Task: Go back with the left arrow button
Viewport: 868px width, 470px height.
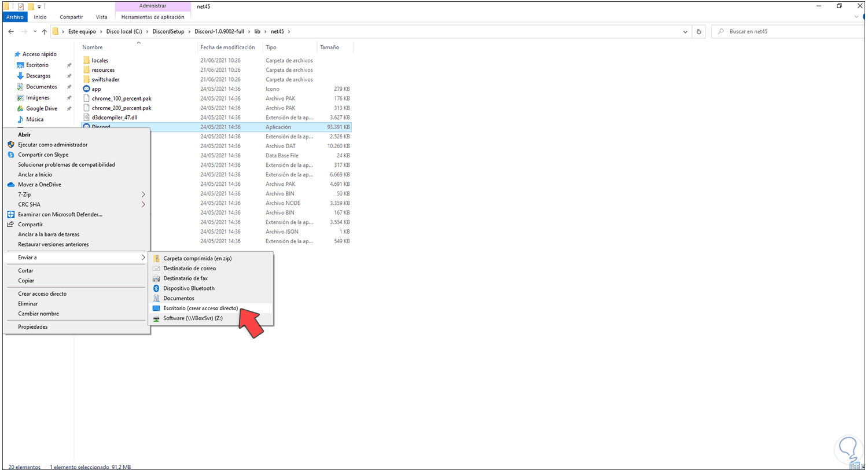Action: [x=10, y=31]
